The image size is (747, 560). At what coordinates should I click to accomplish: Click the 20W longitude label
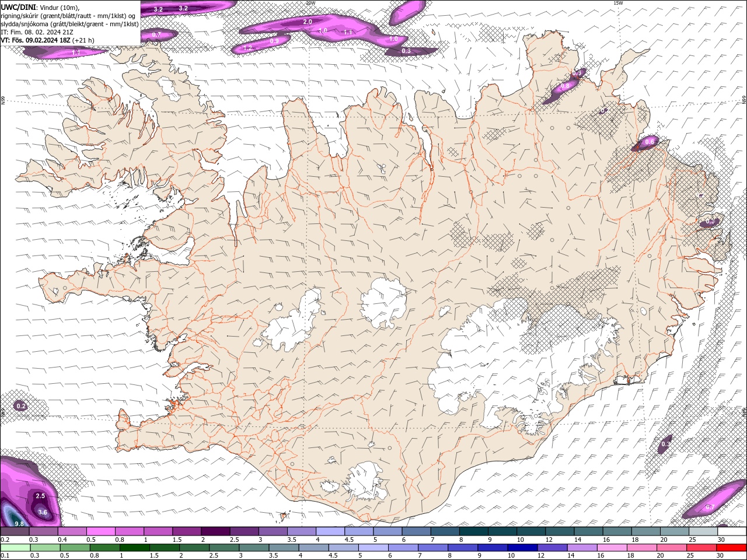tap(310, 3)
